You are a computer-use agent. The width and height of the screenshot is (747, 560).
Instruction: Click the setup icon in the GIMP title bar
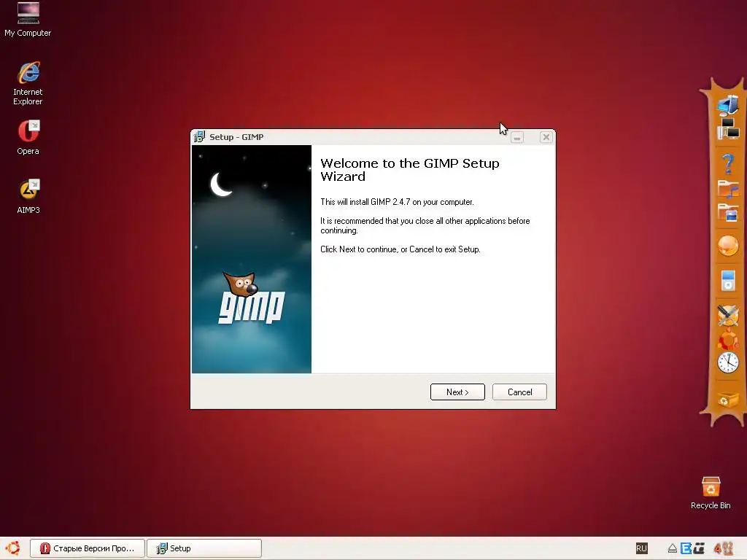pos(200,136)
